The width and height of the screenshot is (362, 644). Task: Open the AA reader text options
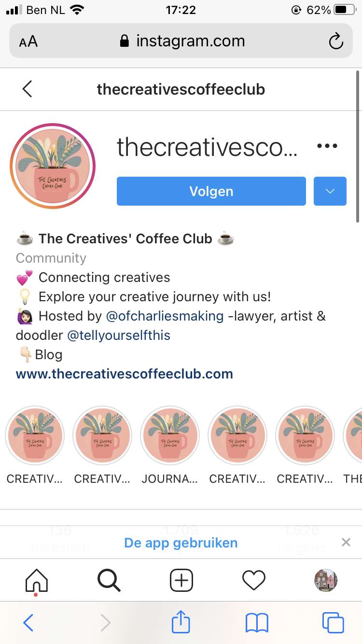[28, 42]
